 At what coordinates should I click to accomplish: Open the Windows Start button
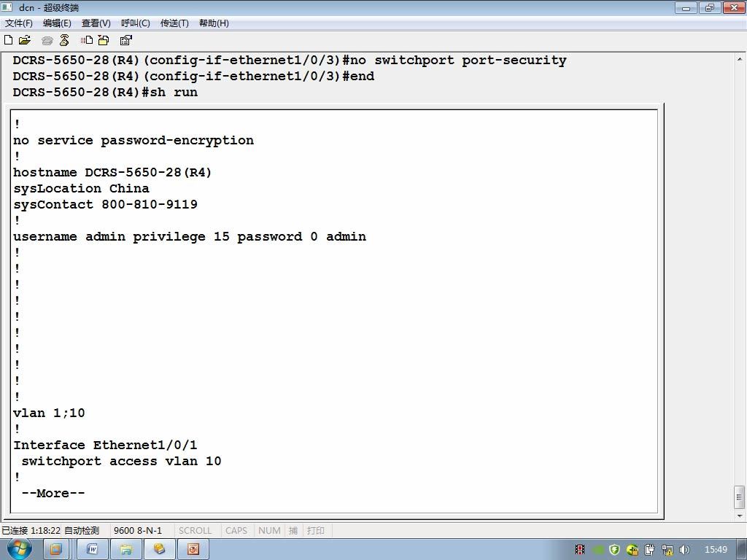[20, 549]
